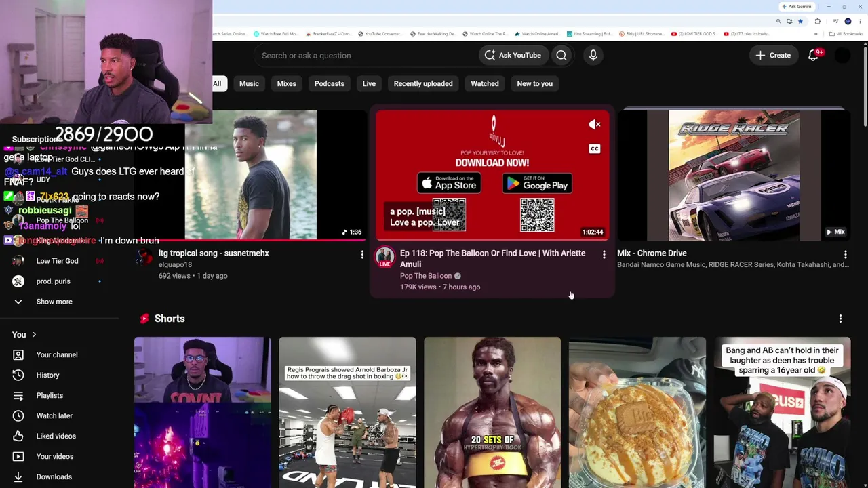Open the Shorts section more-options menu
This screenshot has height=488, width=868.
(x=840, y=319)
